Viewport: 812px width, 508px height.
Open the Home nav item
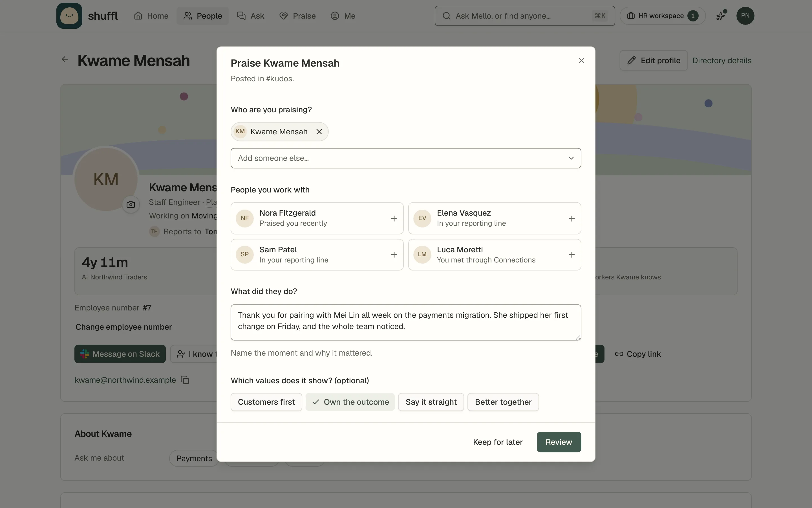[x=151, y=16]
